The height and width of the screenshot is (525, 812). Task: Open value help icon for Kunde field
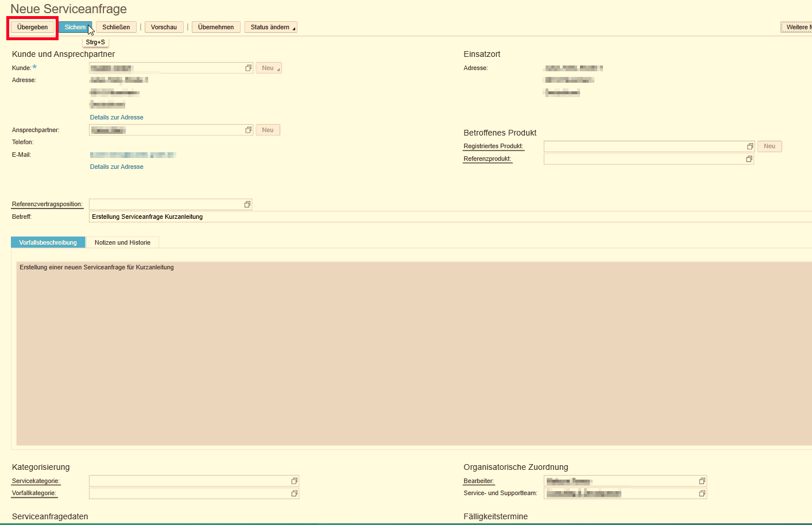(x=249, y=68)
